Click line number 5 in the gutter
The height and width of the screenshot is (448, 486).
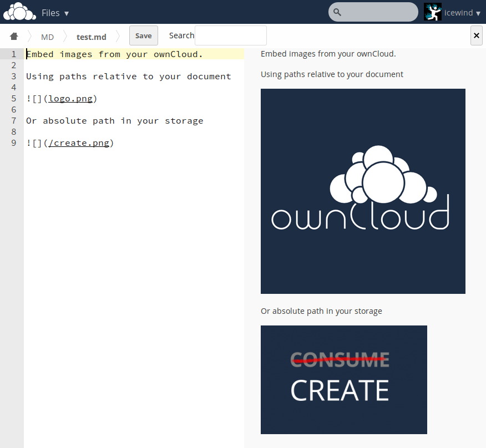tap(14, 99)
